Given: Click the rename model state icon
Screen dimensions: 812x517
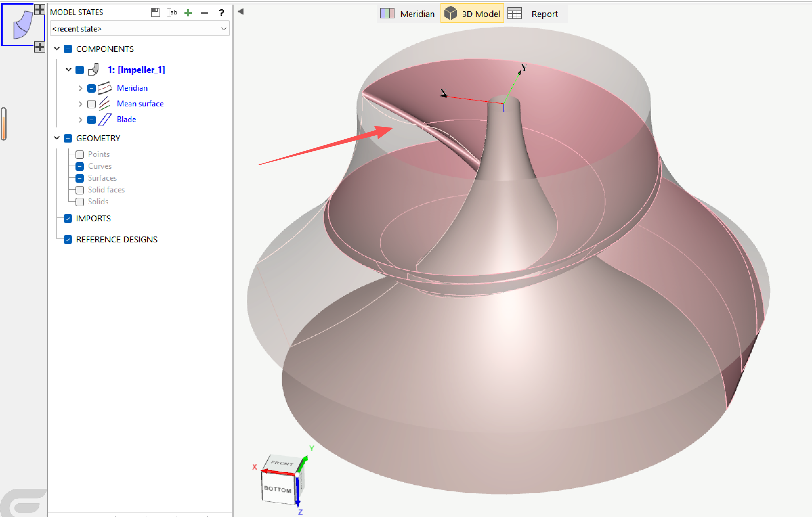Looking at the screenshot, I should 172,12.
